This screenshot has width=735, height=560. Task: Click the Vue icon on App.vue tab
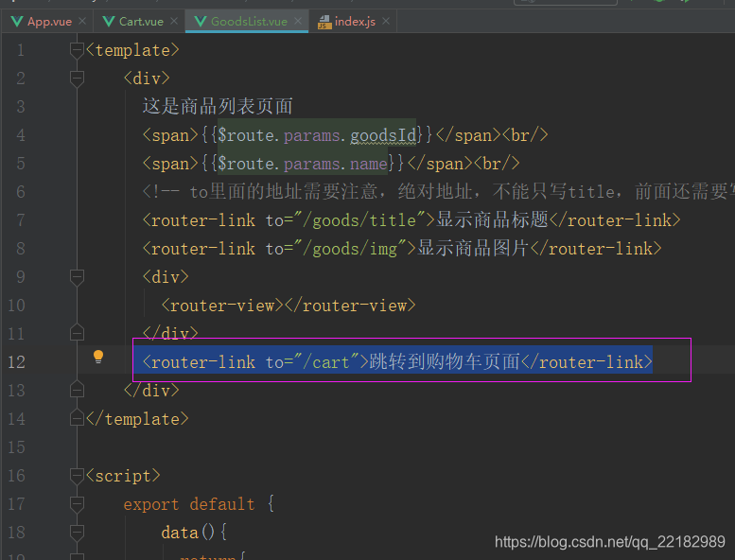[x=17, y=22]
